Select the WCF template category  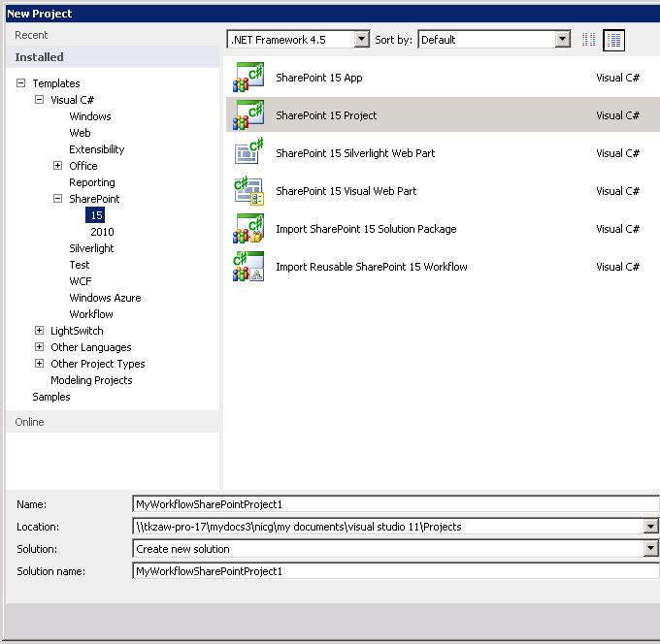(x=80, y=281)
